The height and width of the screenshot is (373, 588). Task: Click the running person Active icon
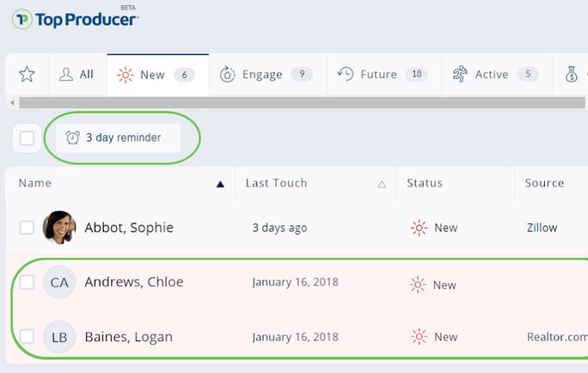[x=460, y=74]
